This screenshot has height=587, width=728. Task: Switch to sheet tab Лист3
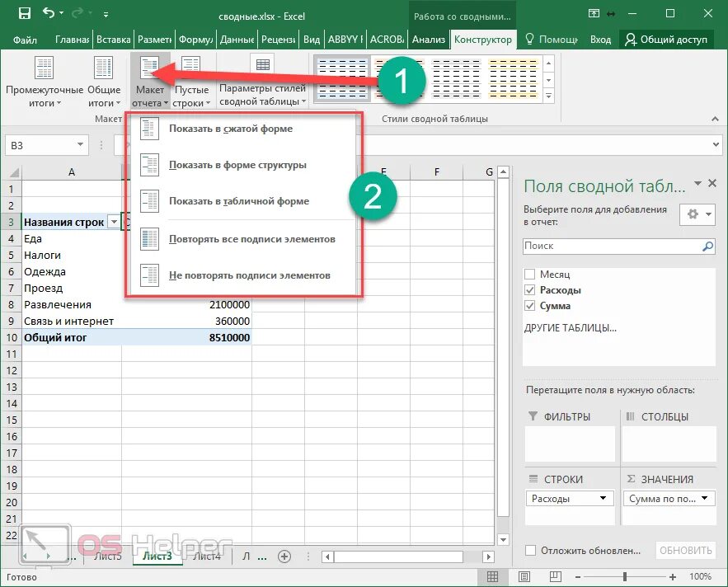tap(157, 556)
